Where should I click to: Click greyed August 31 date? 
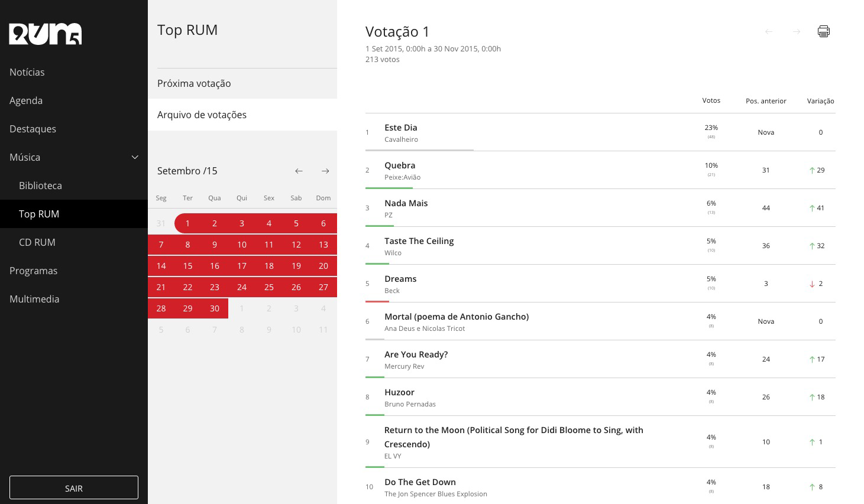click(x=161, y=223)
